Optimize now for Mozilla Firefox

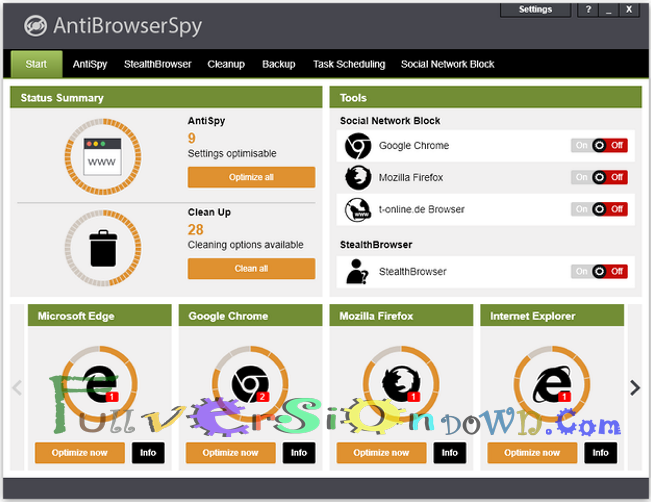point(381,453)
